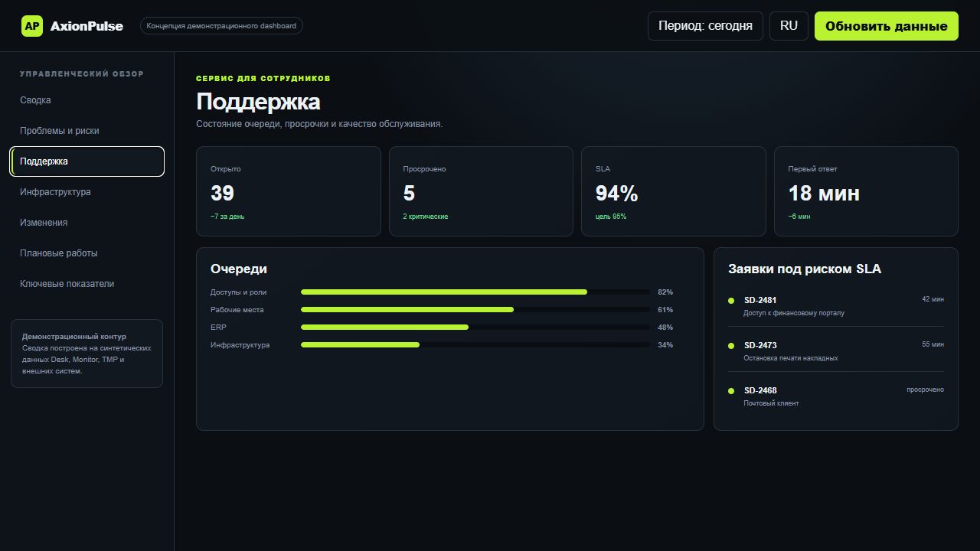Click the Доступы и роли progress bar

pyautogui.click(x=475, y=292)
